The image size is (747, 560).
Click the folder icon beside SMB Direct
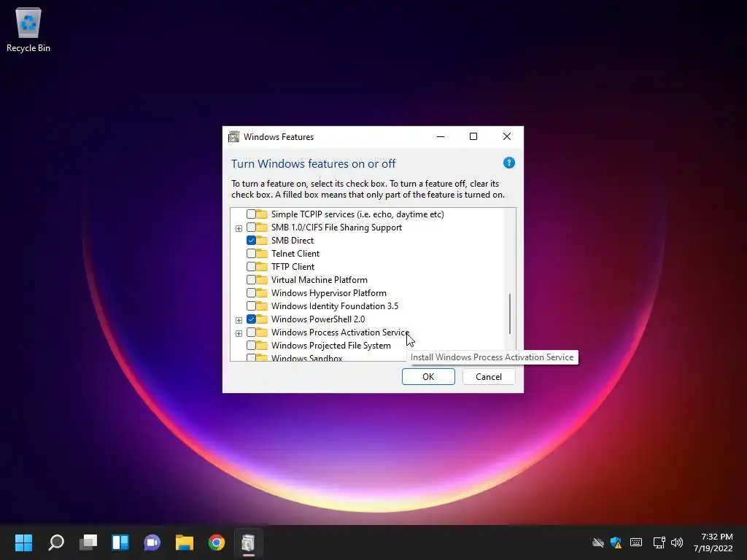pos(262,240)
